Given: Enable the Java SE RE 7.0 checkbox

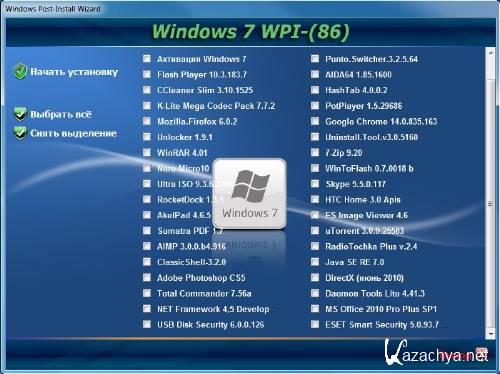Looking at the screenshot, I should (315, 262).
